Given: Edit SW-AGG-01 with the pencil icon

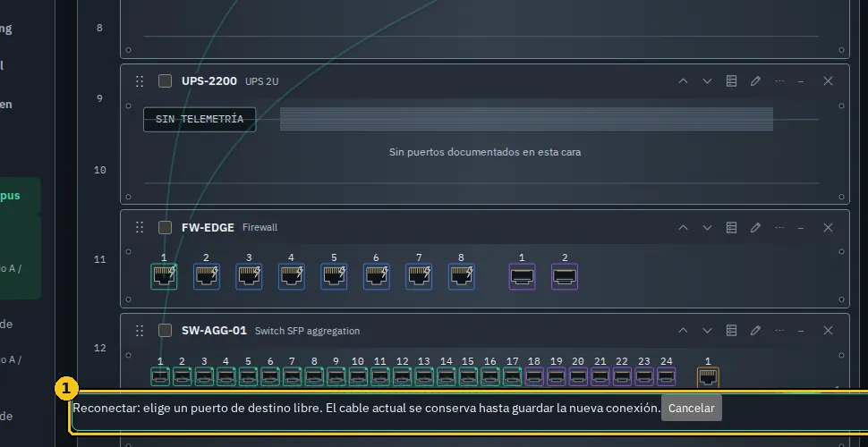Looking at the screenshot, I should 755,331.
